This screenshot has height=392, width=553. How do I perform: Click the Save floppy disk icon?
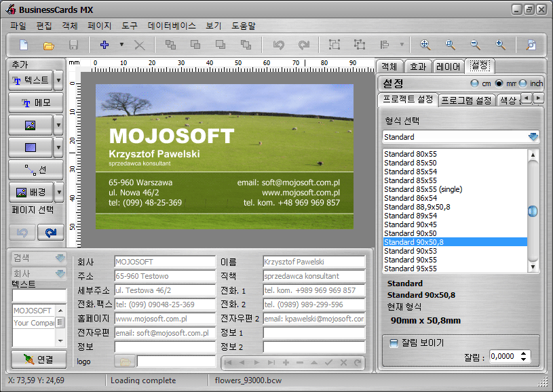coord(73,45)
